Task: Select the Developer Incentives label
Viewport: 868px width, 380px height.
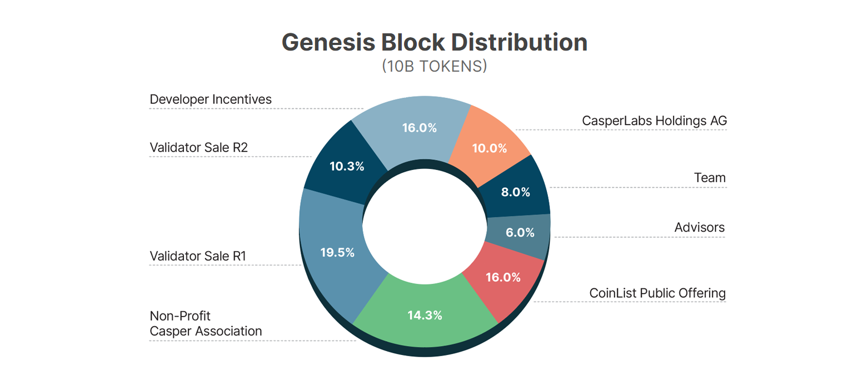Action: coord(211,99)
